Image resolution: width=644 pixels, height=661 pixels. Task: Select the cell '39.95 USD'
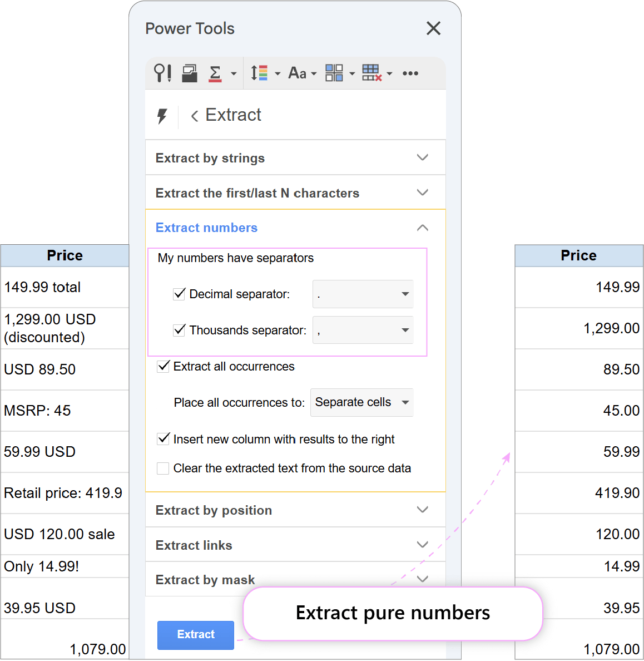pos(65,599)
